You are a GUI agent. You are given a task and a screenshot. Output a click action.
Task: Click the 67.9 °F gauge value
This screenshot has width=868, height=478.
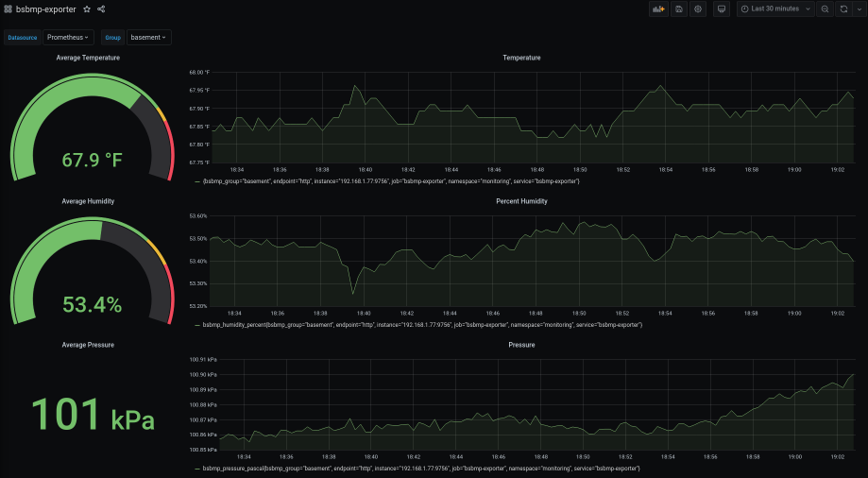tap(92, 160)
